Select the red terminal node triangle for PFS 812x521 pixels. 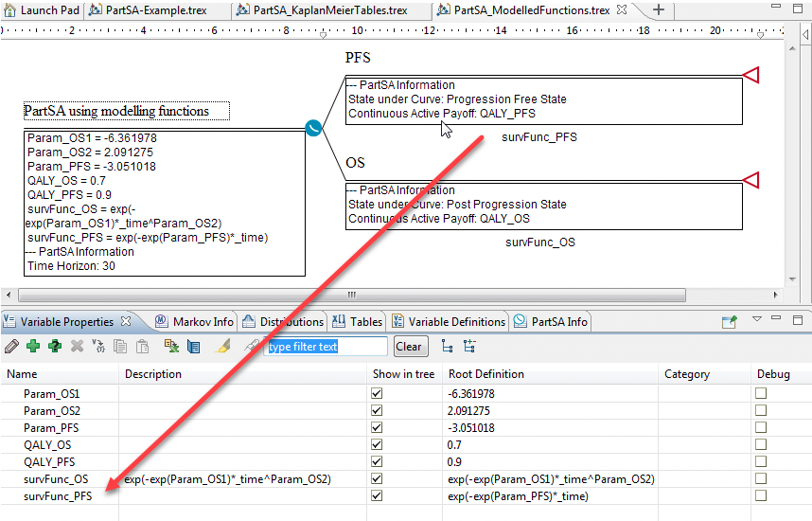coord(750,75)
